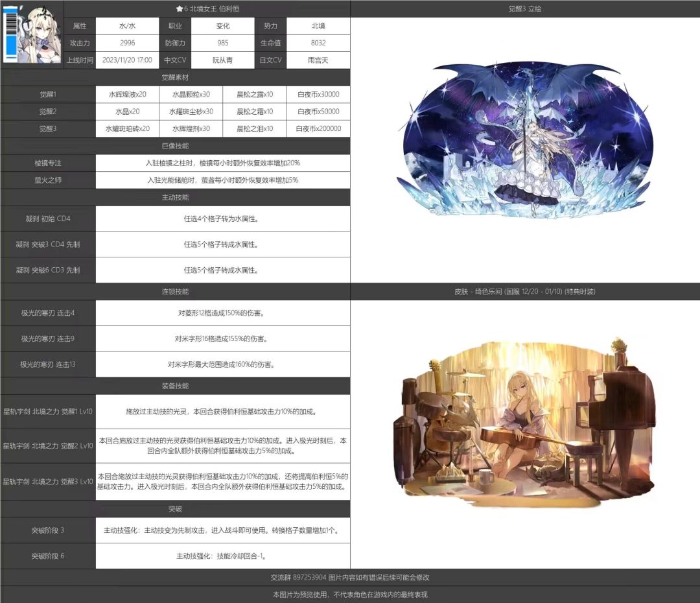
Task: Click the text 对菱形12格造成150%的伤害
Action: click(x=222, y=313)
